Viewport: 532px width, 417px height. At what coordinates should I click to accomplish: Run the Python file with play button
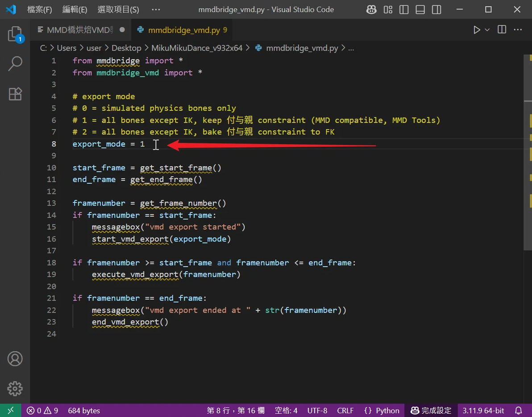[x=477, y=30]
